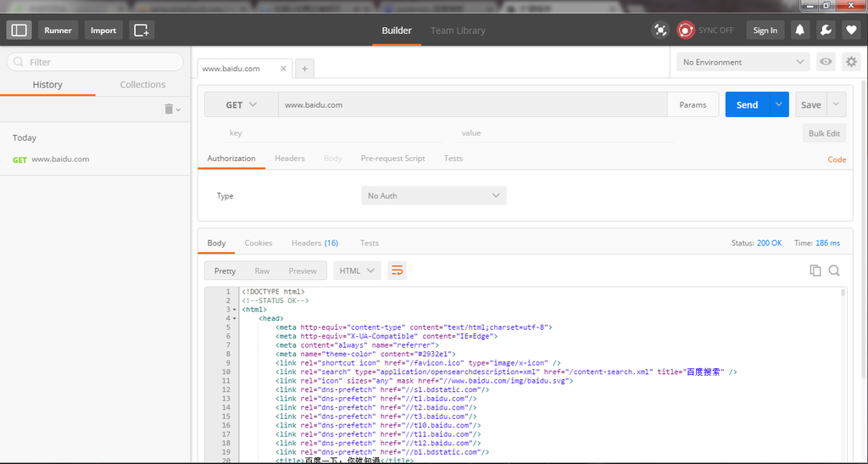This screenshot has height=464, width=868.
Task: Toggle line wrap icon
Action: (397, 271)
